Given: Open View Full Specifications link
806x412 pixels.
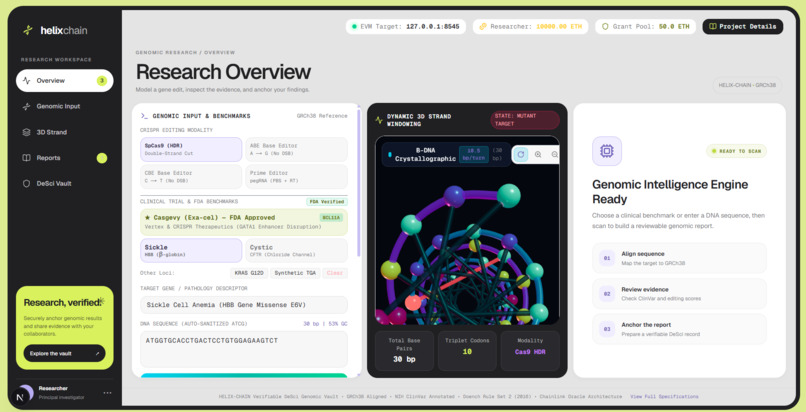Looking at the screenshot, I should tap(664, 397).
